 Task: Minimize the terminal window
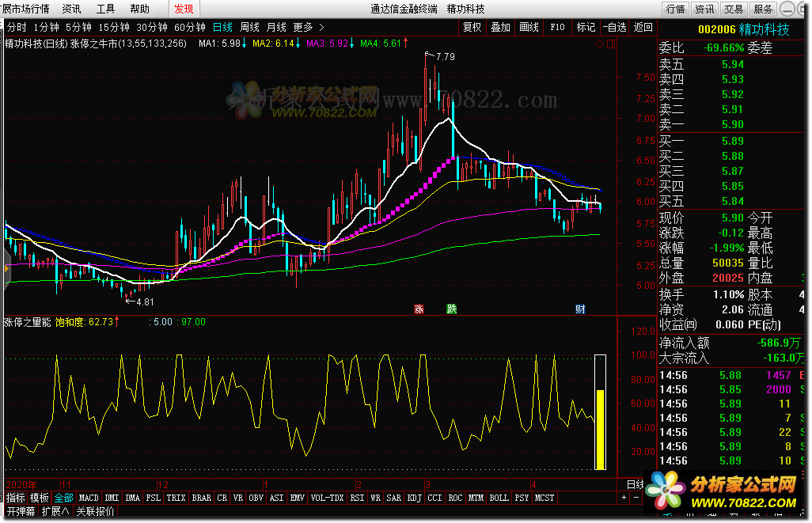coord(787,9)
